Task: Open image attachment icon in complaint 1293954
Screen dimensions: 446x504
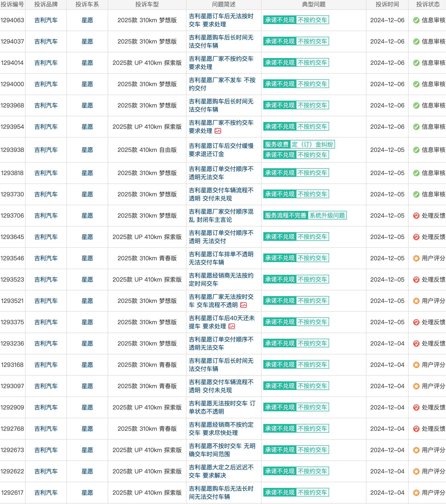Action: [218, 131]
